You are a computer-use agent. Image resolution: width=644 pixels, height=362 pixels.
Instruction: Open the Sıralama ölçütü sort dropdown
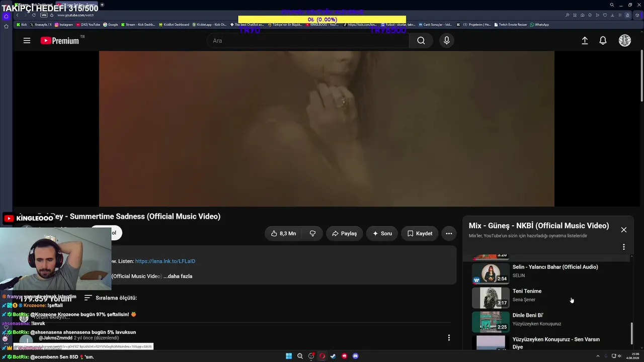(x=110, y=298)
